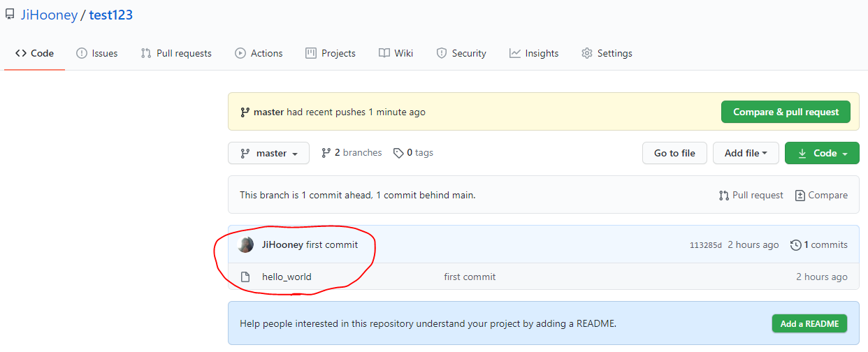Screen dimensions: 868x352
Task: Click the Compare link in branch info
Action: (x=822, y=195)
